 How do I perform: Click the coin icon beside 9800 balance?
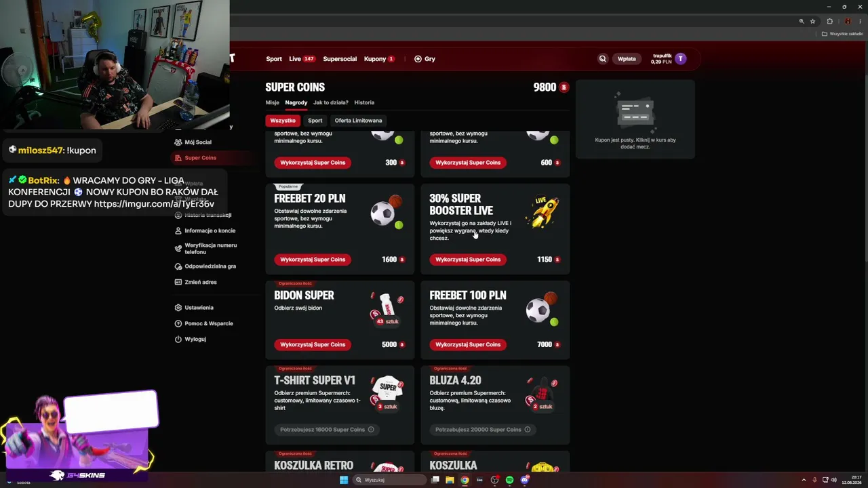564,87
